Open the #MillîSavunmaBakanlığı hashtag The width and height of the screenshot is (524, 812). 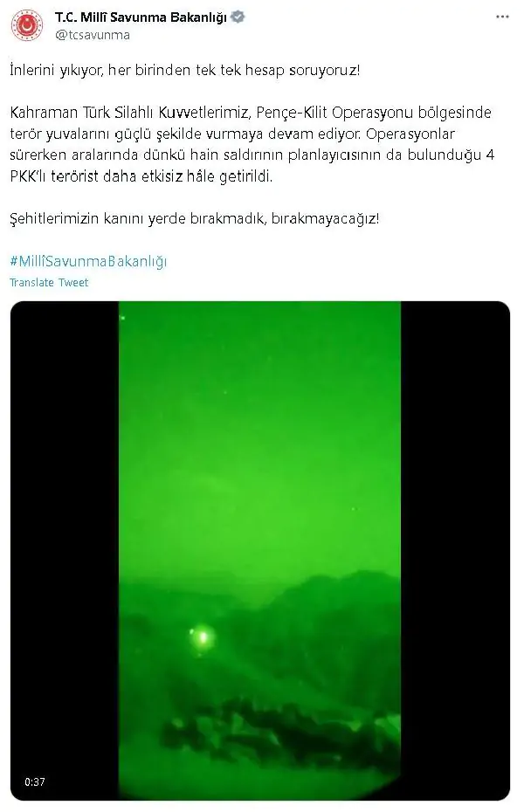[x=88, y=261]
